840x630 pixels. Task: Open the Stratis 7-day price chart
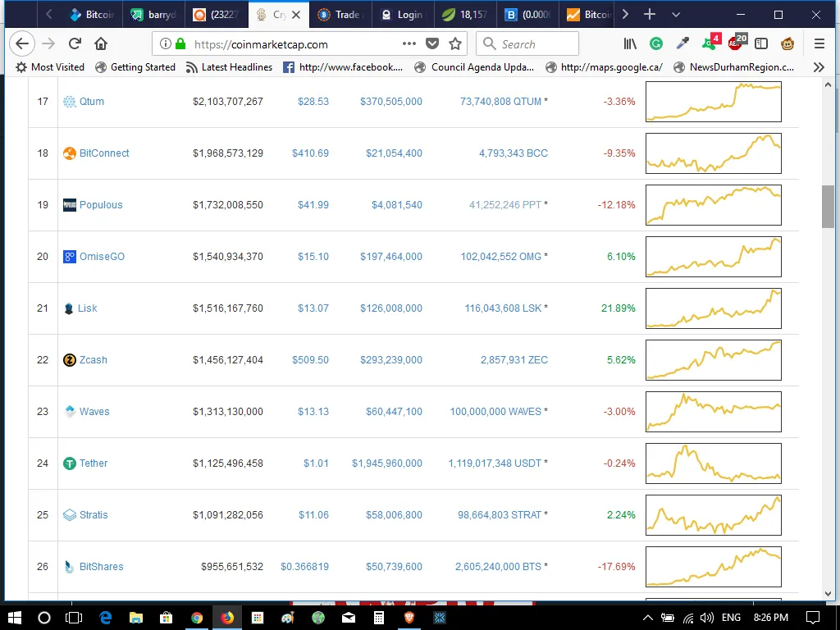point(714,515)
